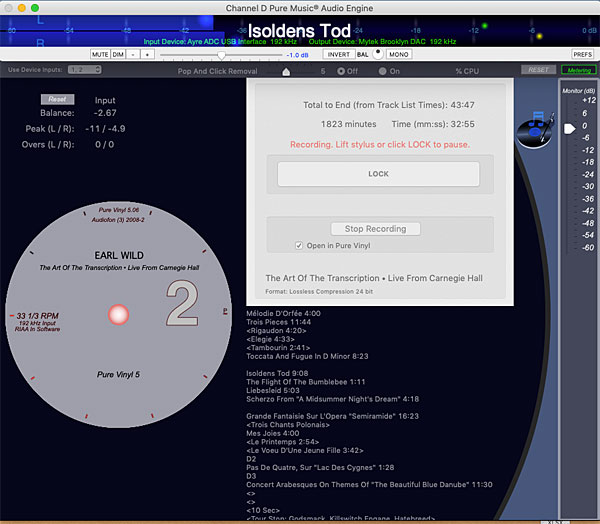Image resolution: width=600 pixels, height=524 pixels.
Task: Click track 'Concert Arabesques On Themes' 11:30
Action: point(369,485)
